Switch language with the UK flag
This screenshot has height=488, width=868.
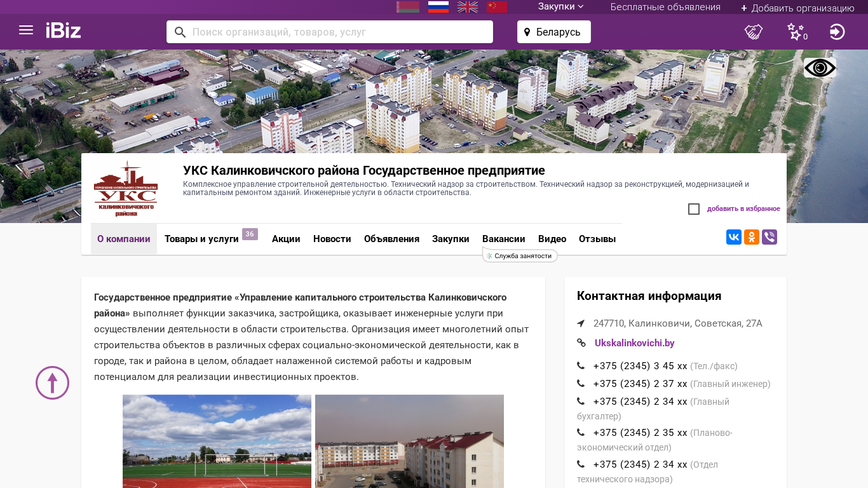click(468, 7)
